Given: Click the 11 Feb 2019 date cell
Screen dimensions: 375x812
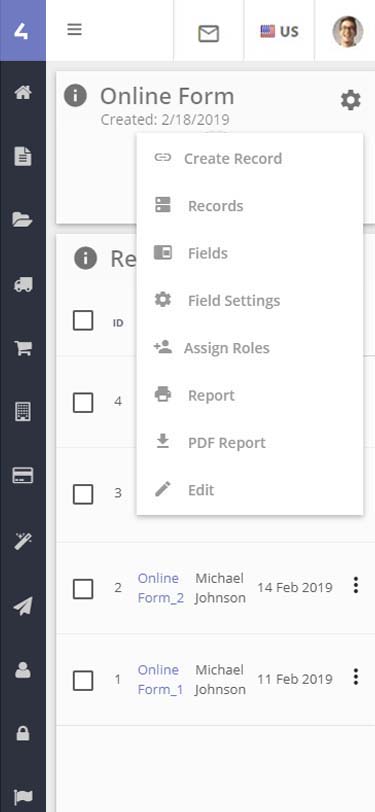Looking at the screenshot, I should 295,679.
